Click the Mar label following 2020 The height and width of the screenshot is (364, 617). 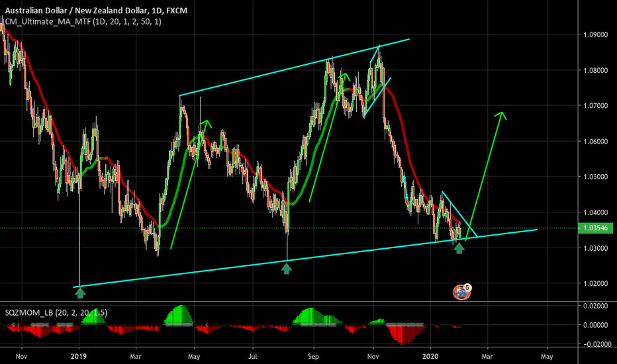[x=487, y=357]
